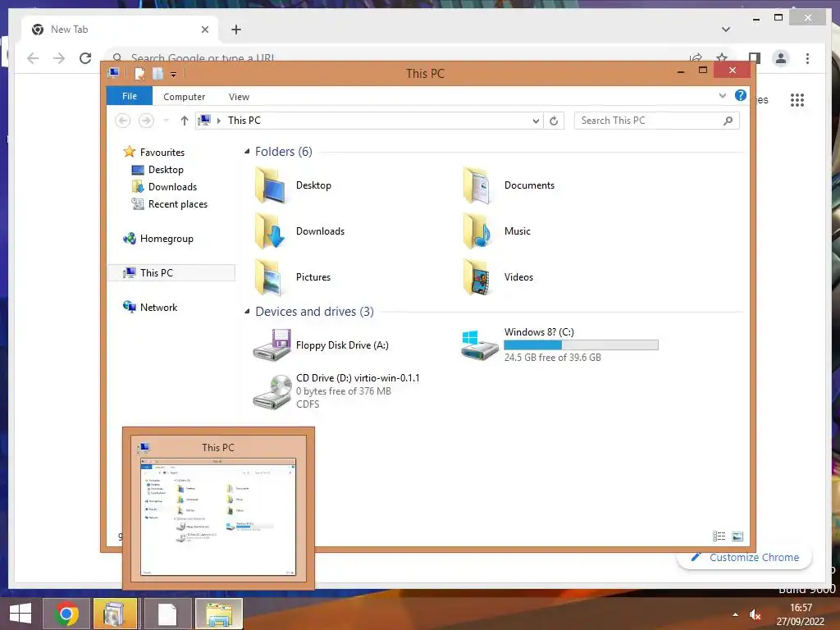This screenshot has height=630, width=840.
Task: Switch to large icons view layout
Action: click(x=737, y=536)
